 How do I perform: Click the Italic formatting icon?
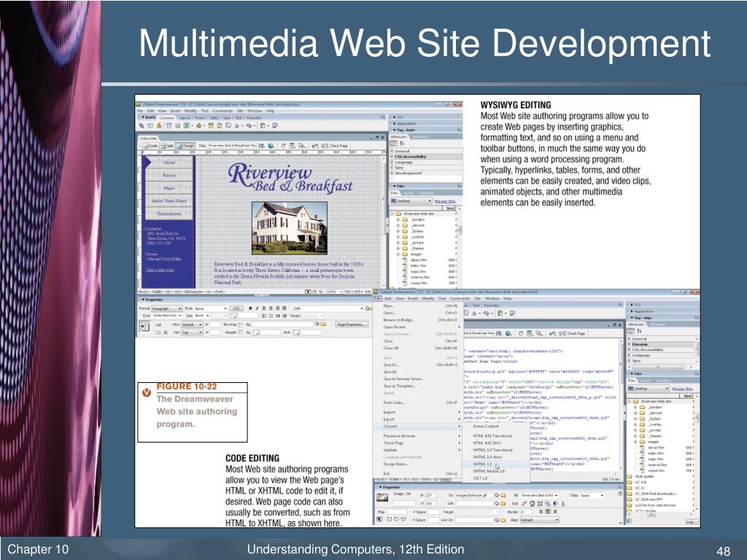tap(257, 308)
